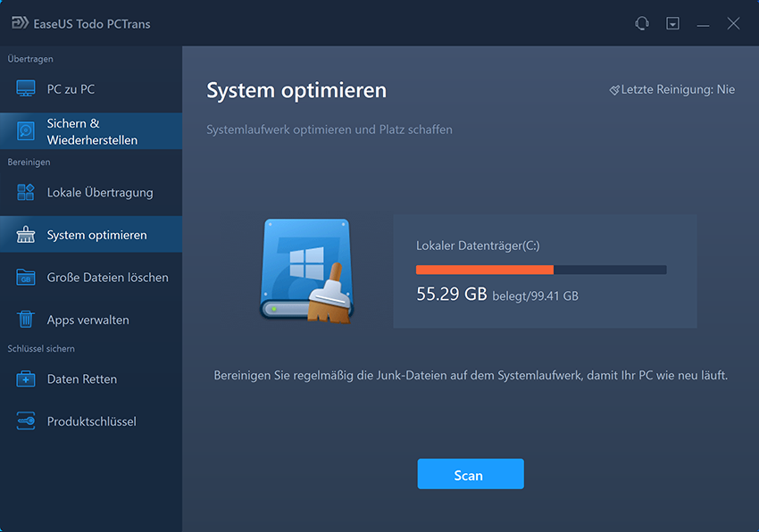Click the System optimieren page heading

tap(296, 90)
